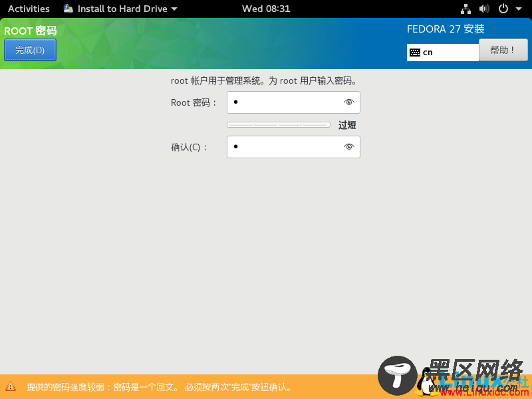The width and height of the screenshot is (532, 399).
Task: Click the power icon in top bar
Action: click(503, 9)
